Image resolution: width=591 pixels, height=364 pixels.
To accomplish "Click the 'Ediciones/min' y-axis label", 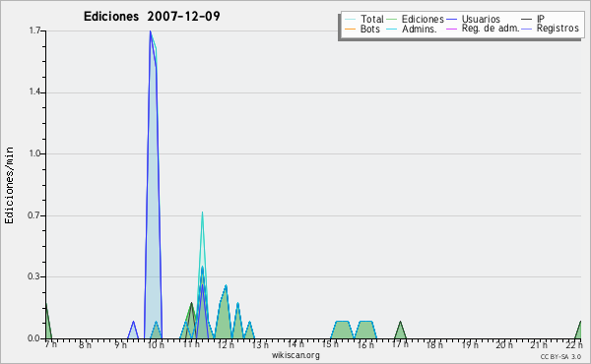I will [9, 185].
